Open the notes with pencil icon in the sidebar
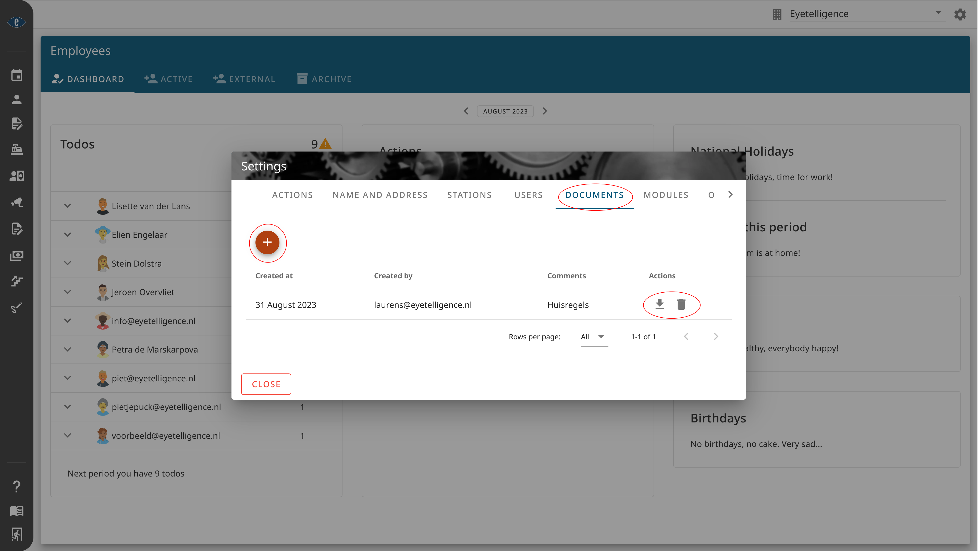The height and width of the screenshot is (551, 980). [16, 229]
